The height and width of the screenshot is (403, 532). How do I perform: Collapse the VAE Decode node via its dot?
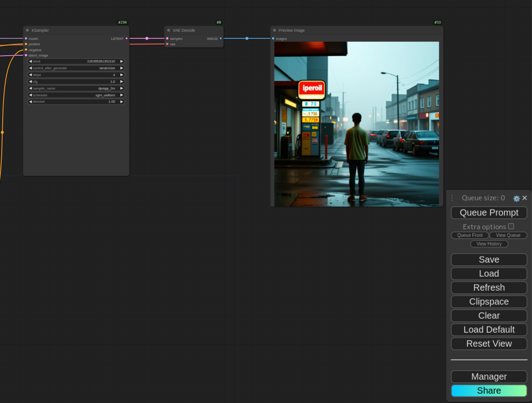[x=169, y=30]
